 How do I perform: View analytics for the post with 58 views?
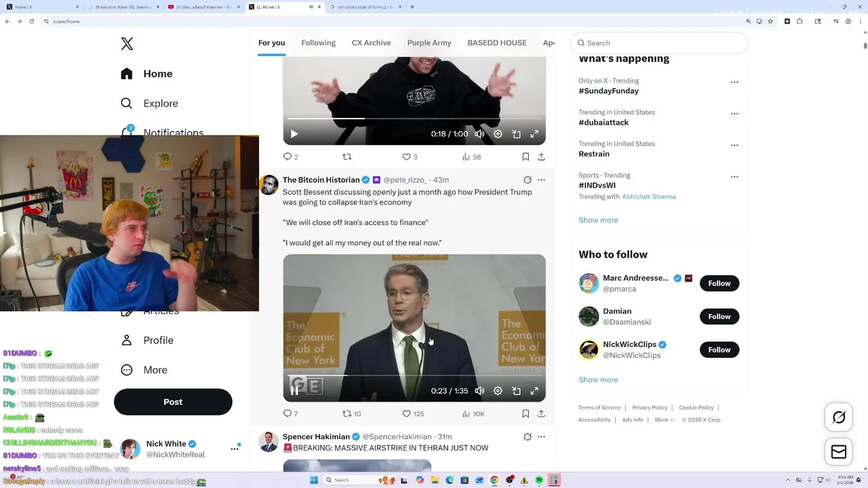pyautogui.click(x=471, y=157)
